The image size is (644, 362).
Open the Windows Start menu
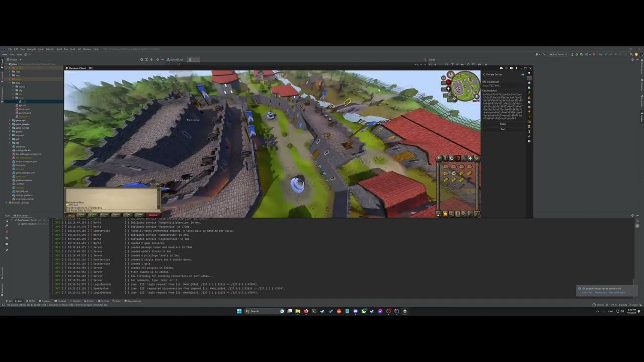[239, 311]
